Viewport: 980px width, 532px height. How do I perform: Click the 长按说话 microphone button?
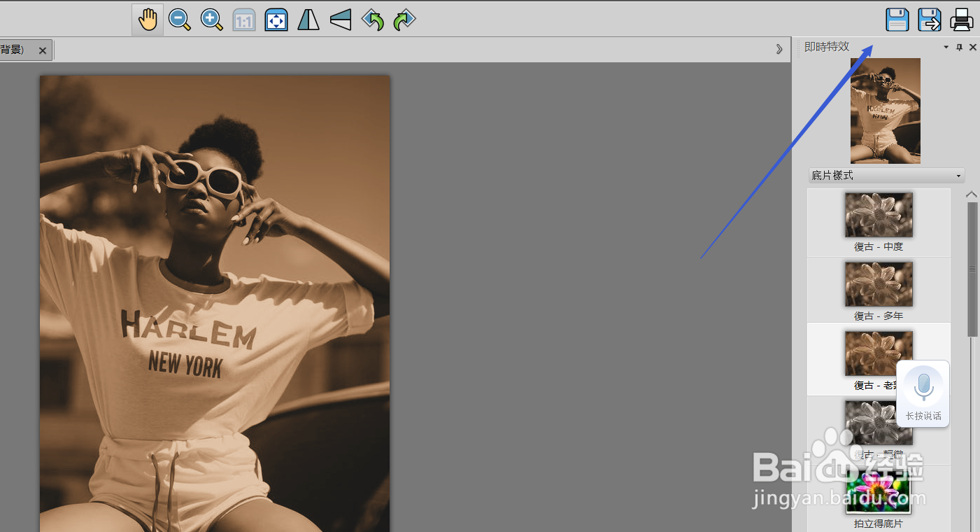click(923, 393)
